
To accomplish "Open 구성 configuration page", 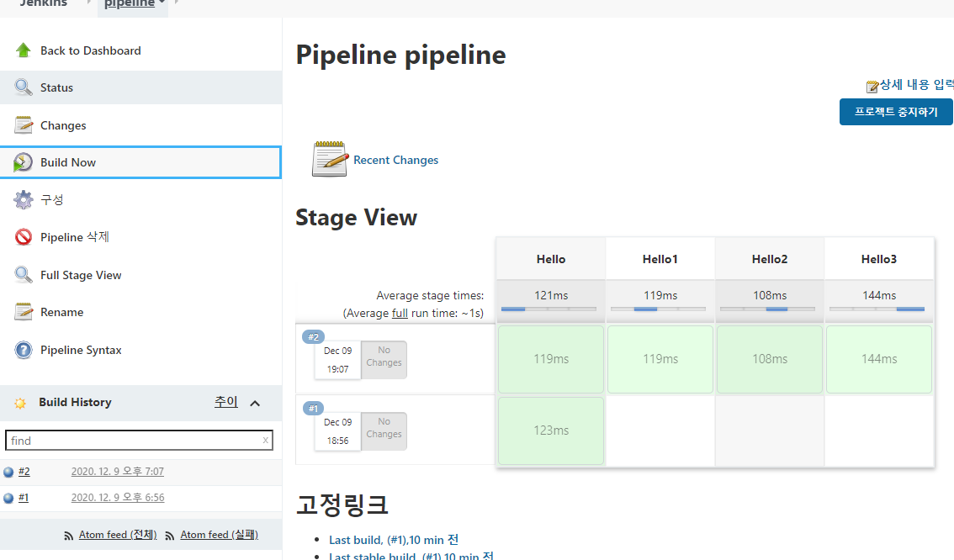I will click(x=51, y=199).
